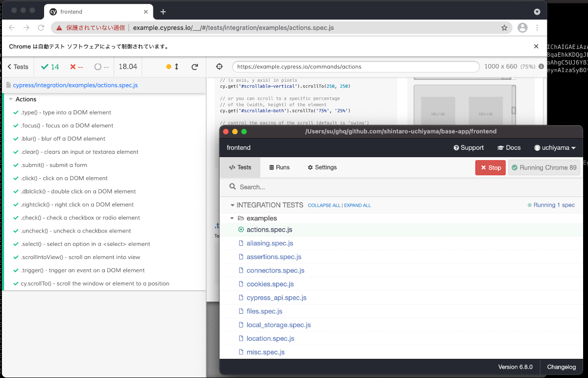Image resolution: width=588 pixels, height=378 pixels.
Task: Run cypress_api.spec.js
Action: [276, 298]
